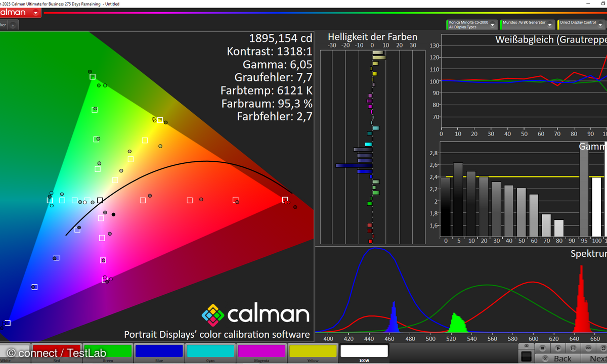607x364 pixels.
Task: Select the Tracker workflow tab
Action: click(x=3, y=25)
